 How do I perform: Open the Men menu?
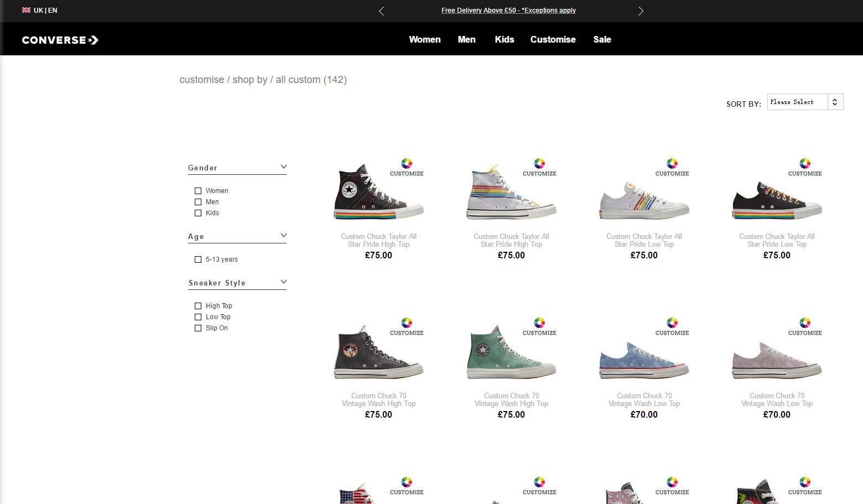pos(466,39)
